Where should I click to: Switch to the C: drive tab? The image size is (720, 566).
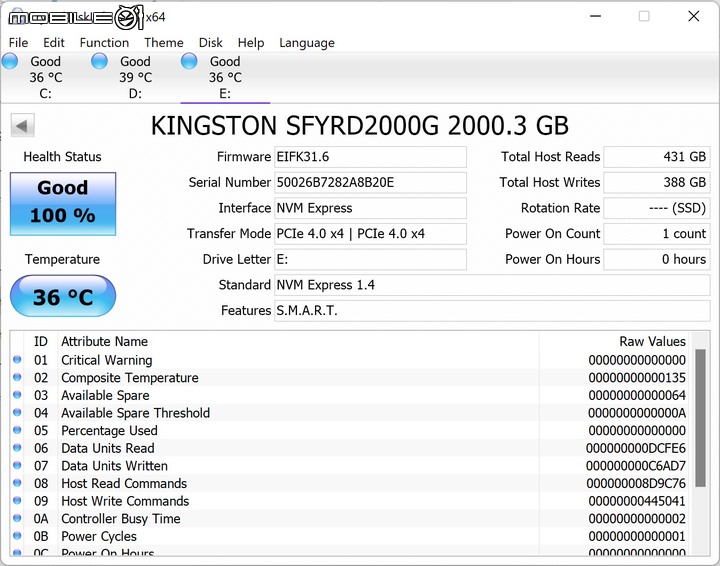[x=45, y=77]
